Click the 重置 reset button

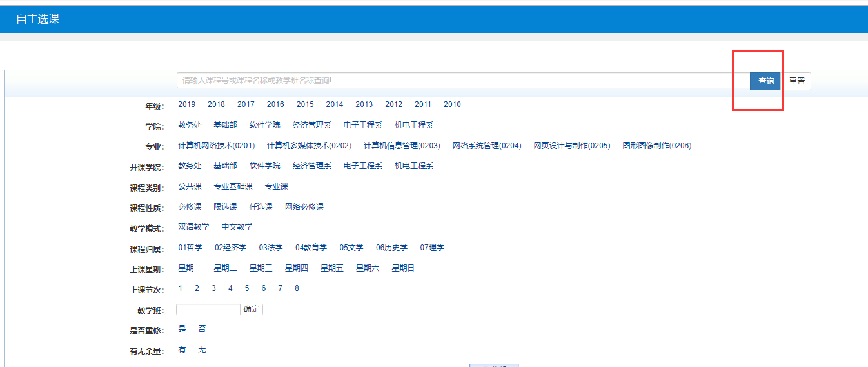click(x=796, y=81)
